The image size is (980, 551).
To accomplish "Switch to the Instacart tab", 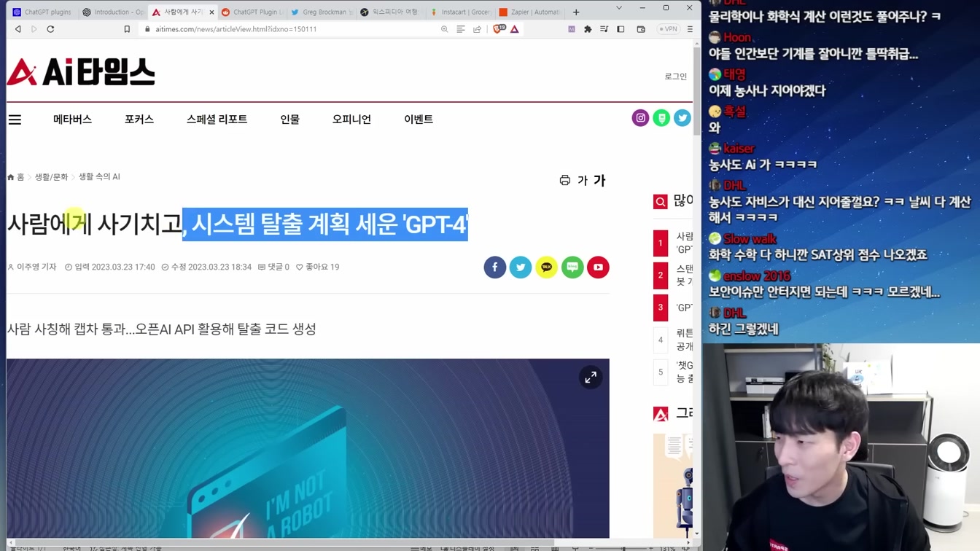I will (x=460, y=12).
